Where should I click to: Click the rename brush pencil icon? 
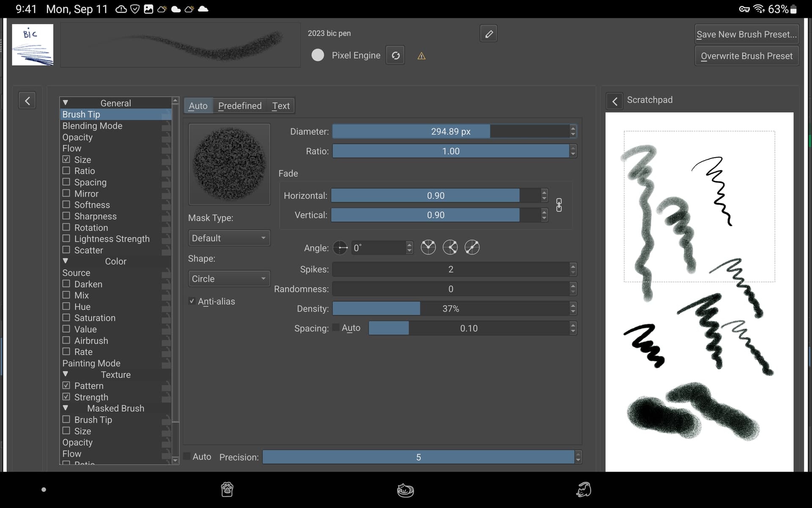[x=488, y=34]
